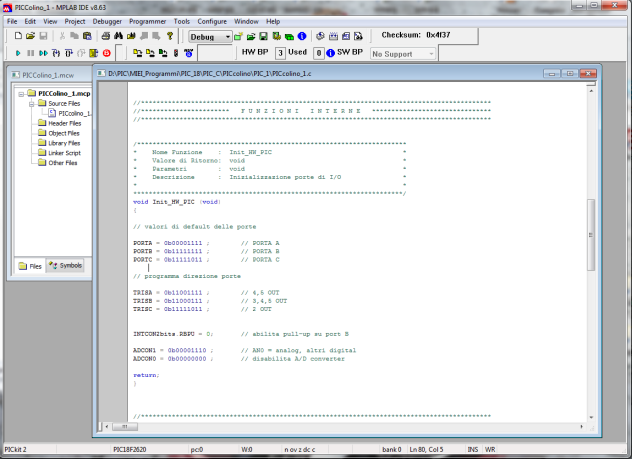632x459 pixels.
Task: Select the Files tab in project panel
Action: [x=30, y=265]
